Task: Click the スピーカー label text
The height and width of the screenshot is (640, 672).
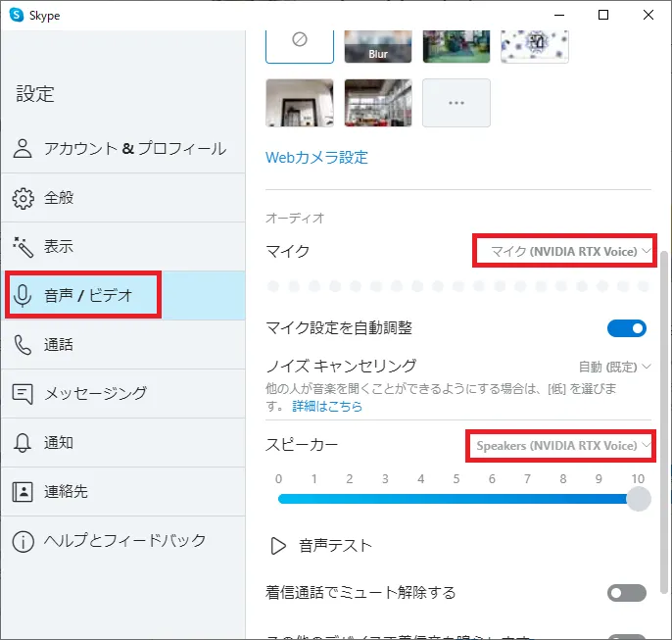Action: point(302,445)
